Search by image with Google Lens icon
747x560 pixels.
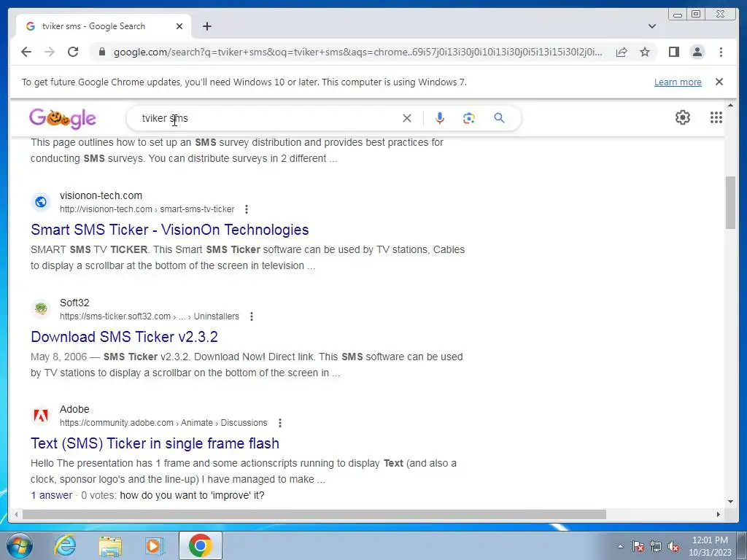click(469, 118)
